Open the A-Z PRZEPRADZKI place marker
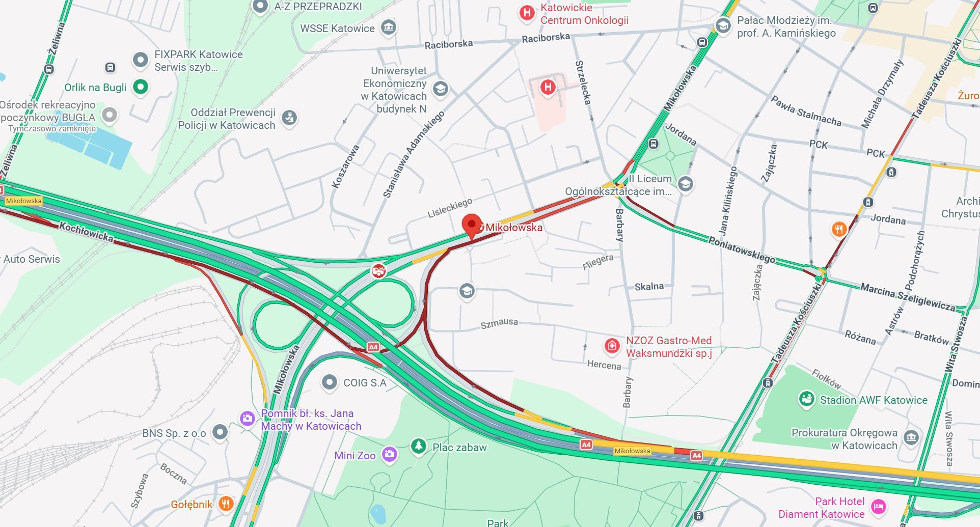This screenshot has height=527, width=980. pos(260,6)
